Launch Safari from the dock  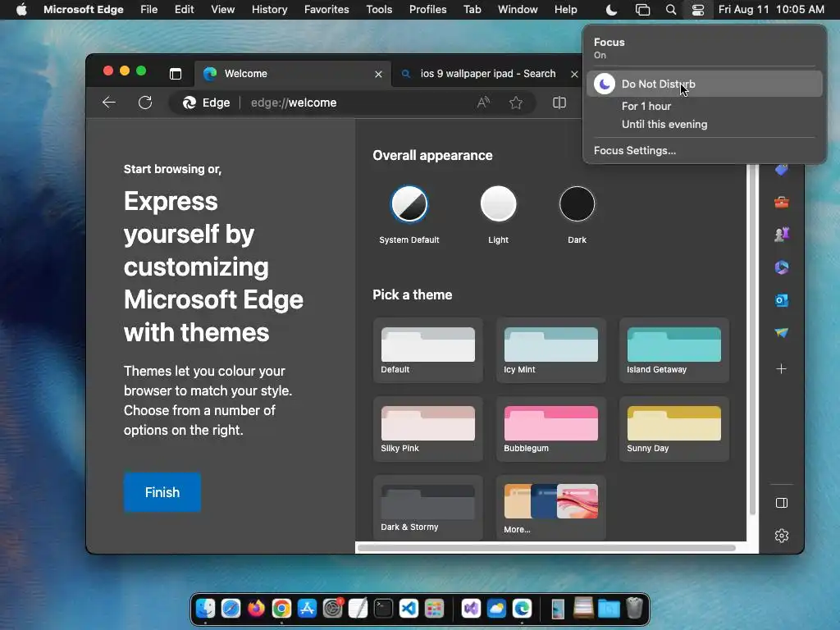point(231,609)
